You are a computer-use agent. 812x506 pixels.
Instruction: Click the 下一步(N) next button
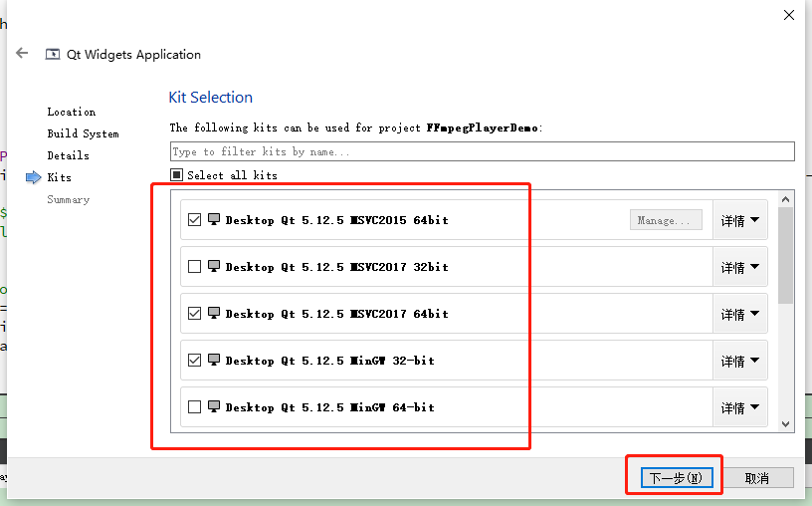point(677,477)
